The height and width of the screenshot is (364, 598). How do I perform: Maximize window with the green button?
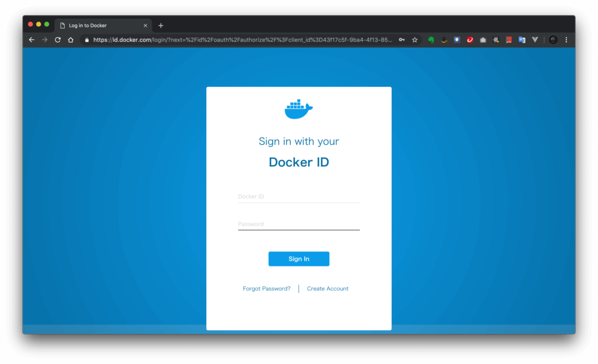pos(47,24)
